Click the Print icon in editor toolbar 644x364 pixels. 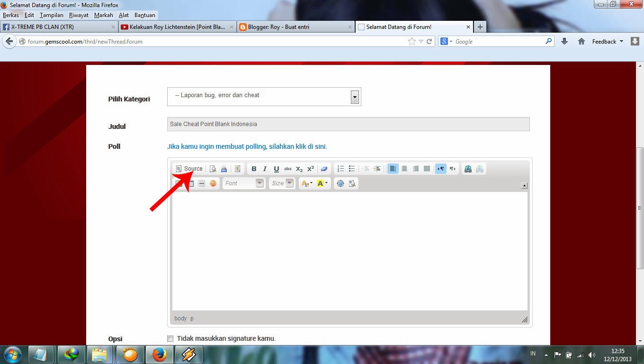(x=224, y=169)
